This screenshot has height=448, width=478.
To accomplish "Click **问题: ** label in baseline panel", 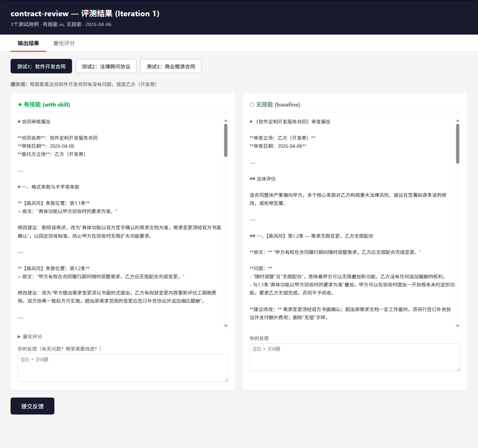I will pyautogui.click(x=261, y=268).
